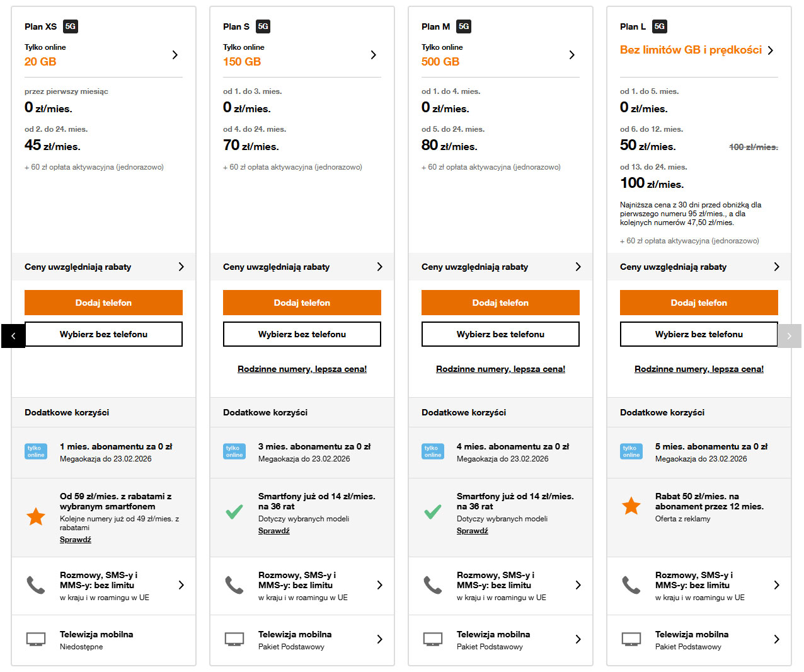Click 'Sprawdź' link in Plan XS benefits
Image resolution: width=804 pixels, height=672 pixels.
(x=76, y=540)
